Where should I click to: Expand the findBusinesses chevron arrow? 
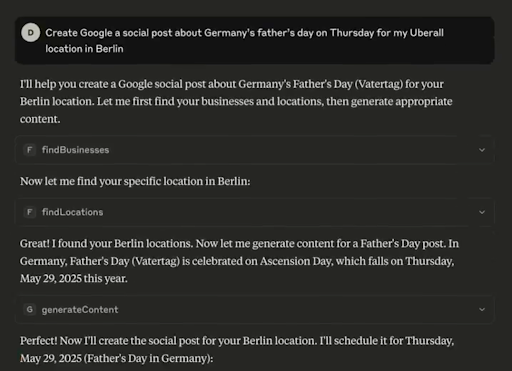[482, 150]
